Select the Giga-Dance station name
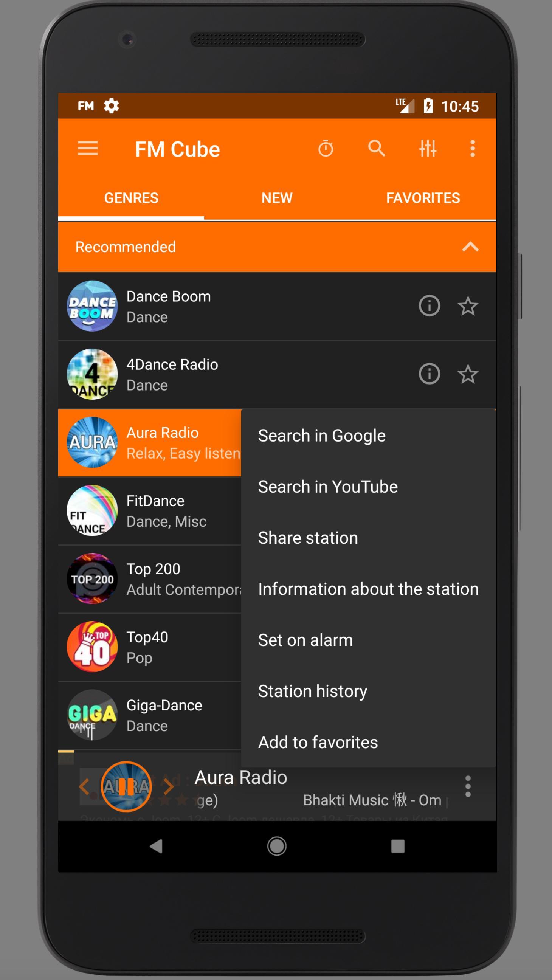Screen dimensions: 552x980 [164, 705]
